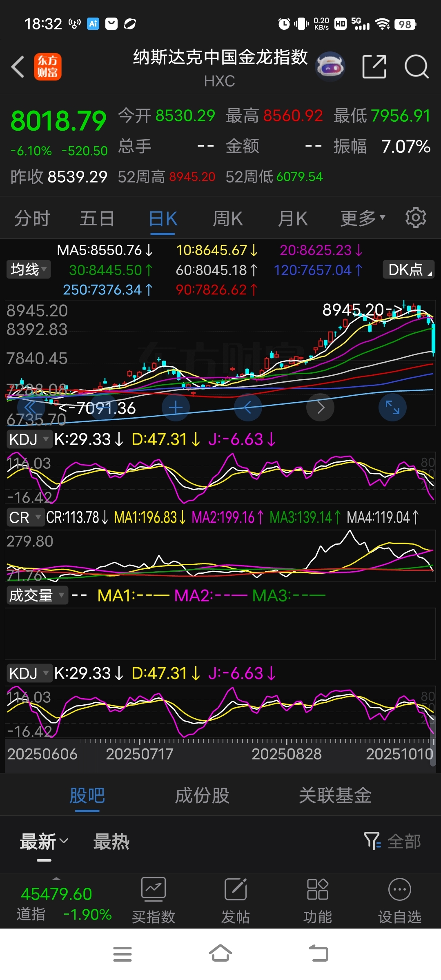Tap the Android recent apps menu button

click(x=122, y=954)
